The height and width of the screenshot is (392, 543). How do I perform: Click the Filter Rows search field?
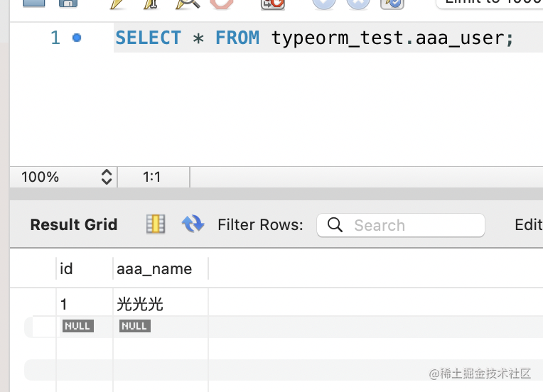(x=409, y=225)
